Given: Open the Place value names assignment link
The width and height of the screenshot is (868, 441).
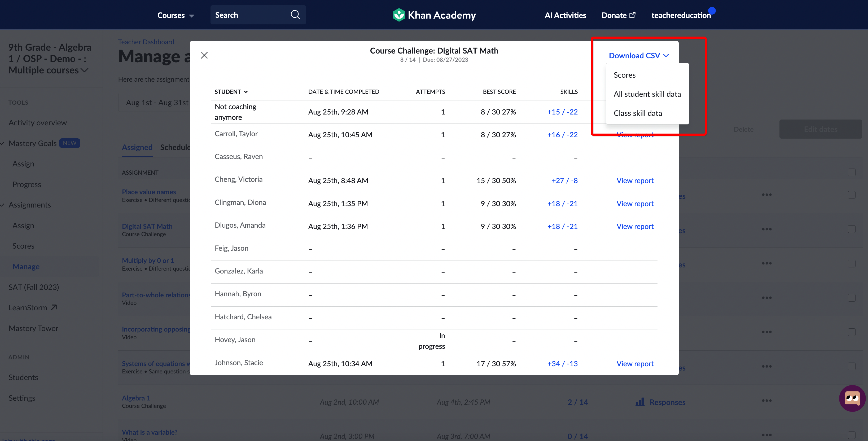Looking at the screenshot, I should tap(149, 192).
